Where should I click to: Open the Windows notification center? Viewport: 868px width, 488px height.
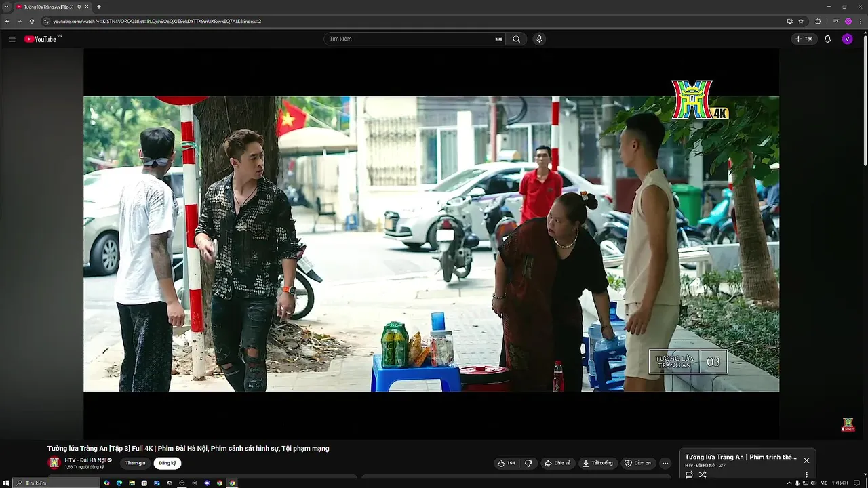857,483
